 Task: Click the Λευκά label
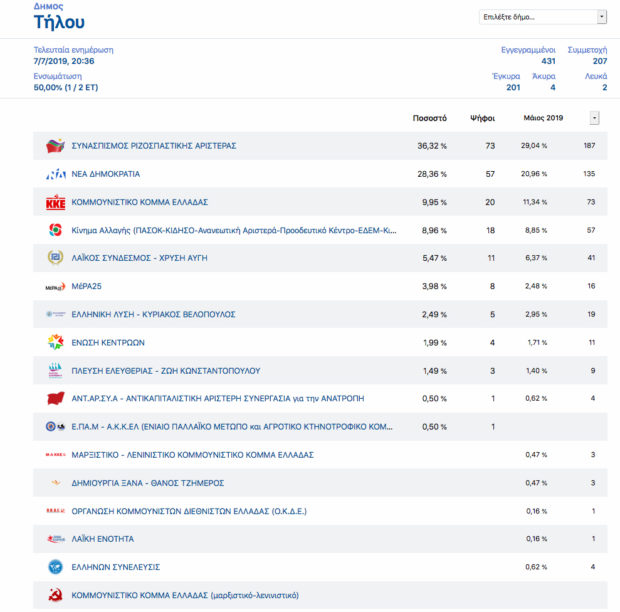tap(596, 76)
